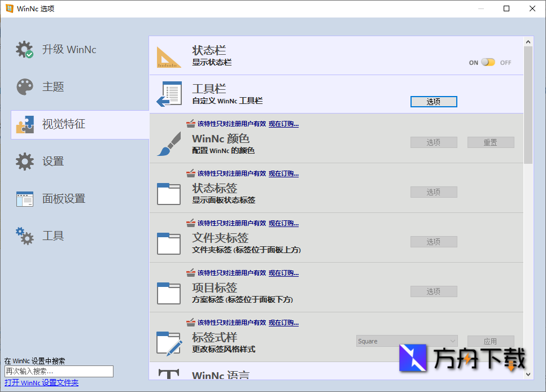
Task: Select the 主题 palette icon
Action: (x=24, y=87)
